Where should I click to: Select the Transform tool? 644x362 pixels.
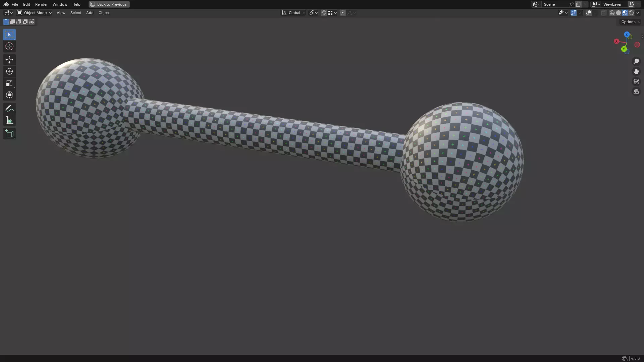9,95
